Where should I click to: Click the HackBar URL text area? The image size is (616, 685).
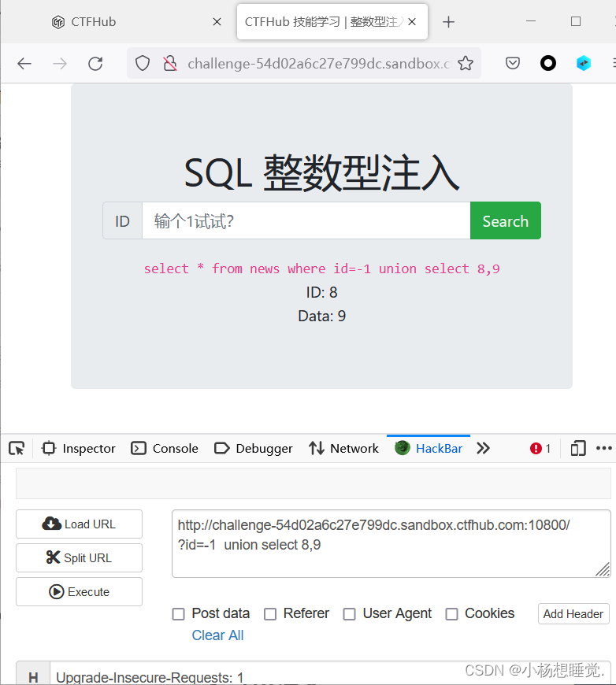(x=391, y=543)
